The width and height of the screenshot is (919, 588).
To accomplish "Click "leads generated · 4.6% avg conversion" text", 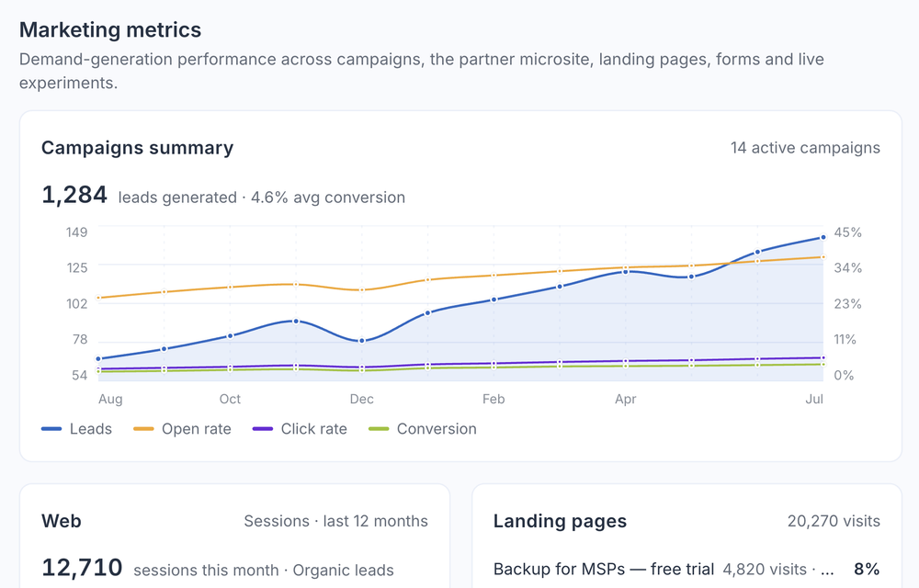I will click(261, 198).
